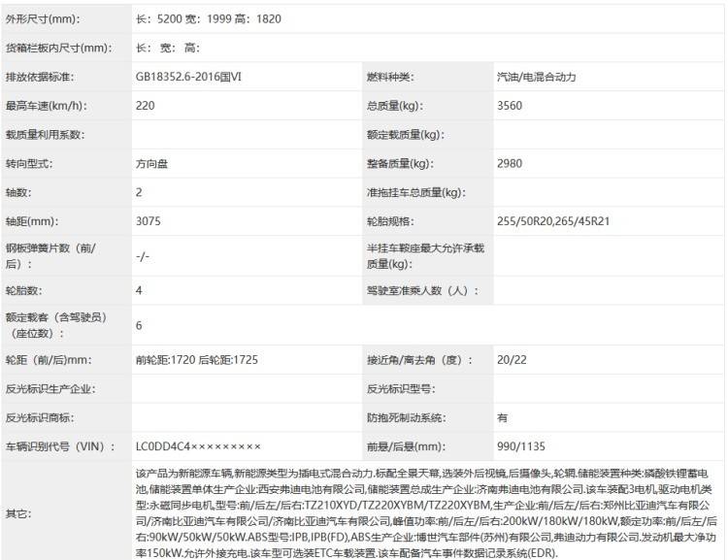Click the 半挂车鞍座最大允许承载质量 label

pos(426,256)
